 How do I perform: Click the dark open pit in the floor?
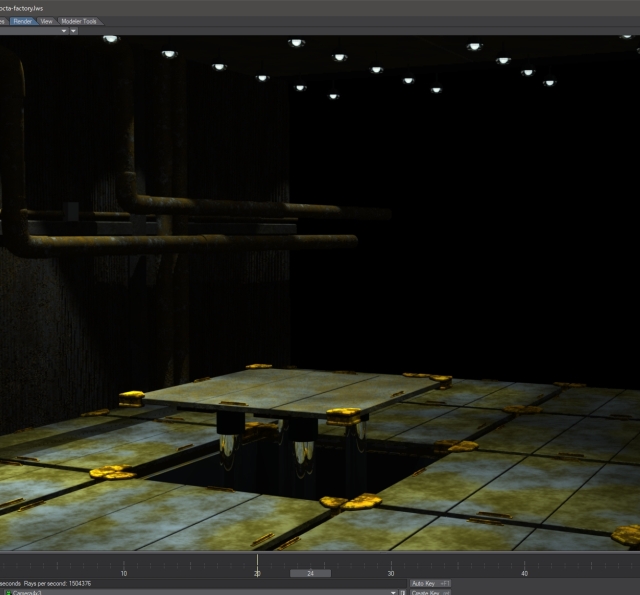(x=260, y=470)
